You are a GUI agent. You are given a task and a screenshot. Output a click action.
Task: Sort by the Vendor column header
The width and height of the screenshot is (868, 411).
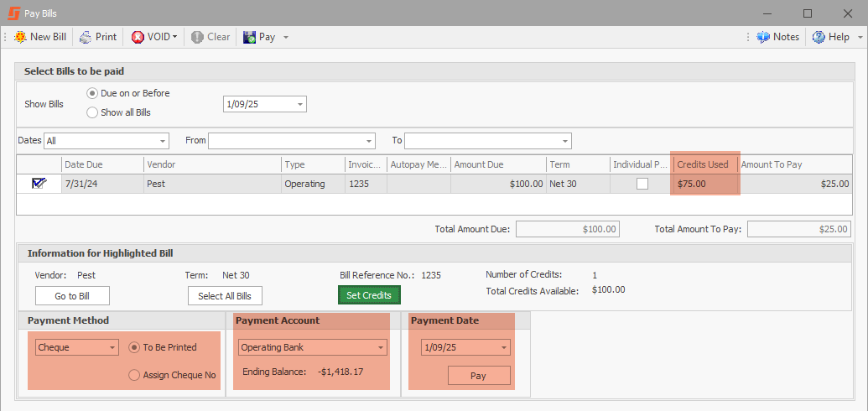coord(211,164)
